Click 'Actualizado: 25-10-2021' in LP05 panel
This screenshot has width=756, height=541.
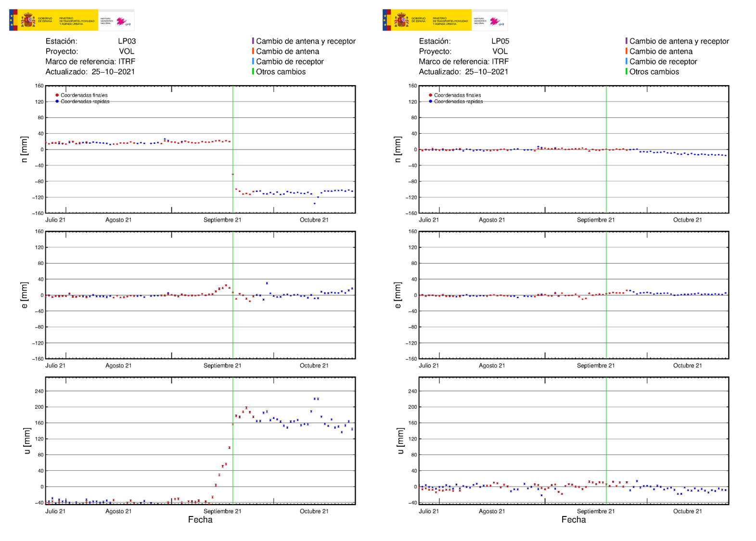click(463, 72)
